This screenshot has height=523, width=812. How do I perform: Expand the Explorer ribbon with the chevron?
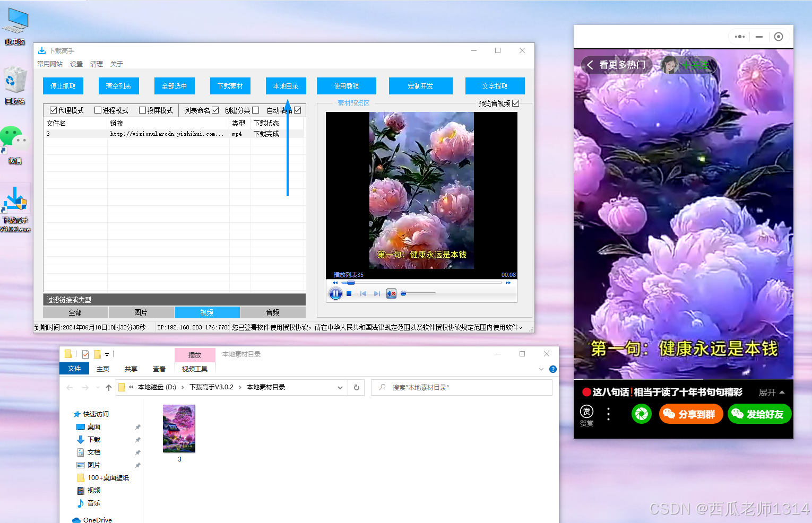pyautogui.click(x=541, y=369)
